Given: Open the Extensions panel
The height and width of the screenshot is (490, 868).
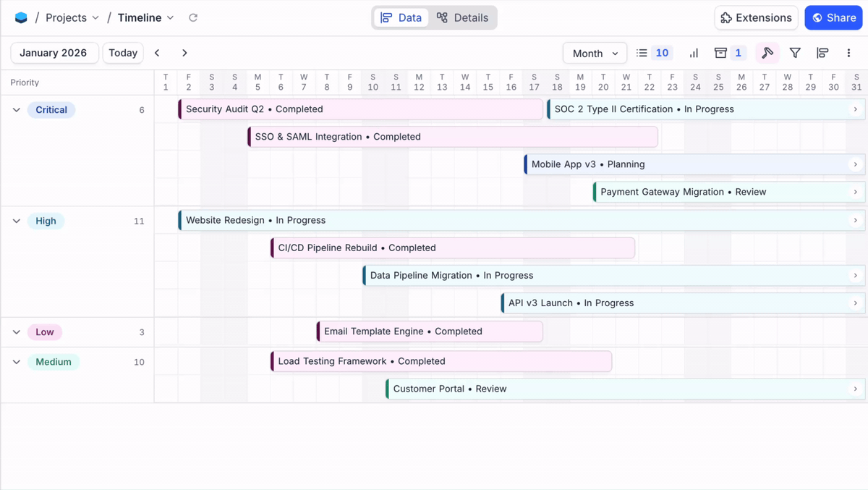Looking at the screenshot, I should [x=756, y=17].
